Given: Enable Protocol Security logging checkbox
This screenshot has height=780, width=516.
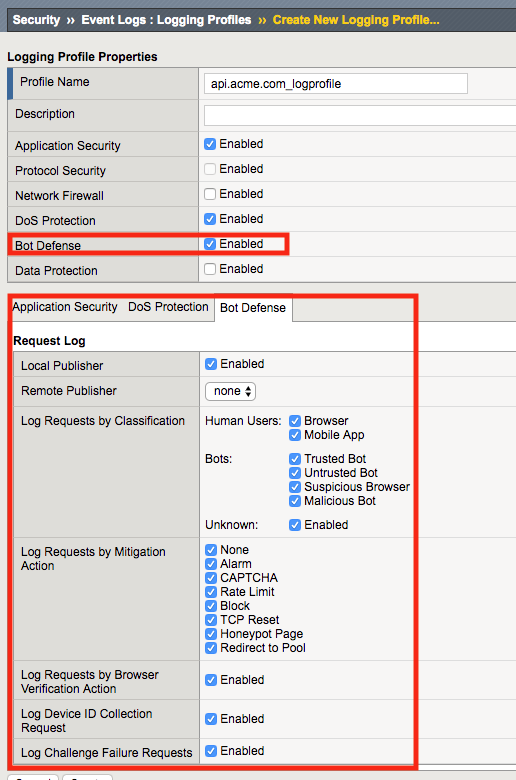Looking at the screenshot, I should (210, 169).
